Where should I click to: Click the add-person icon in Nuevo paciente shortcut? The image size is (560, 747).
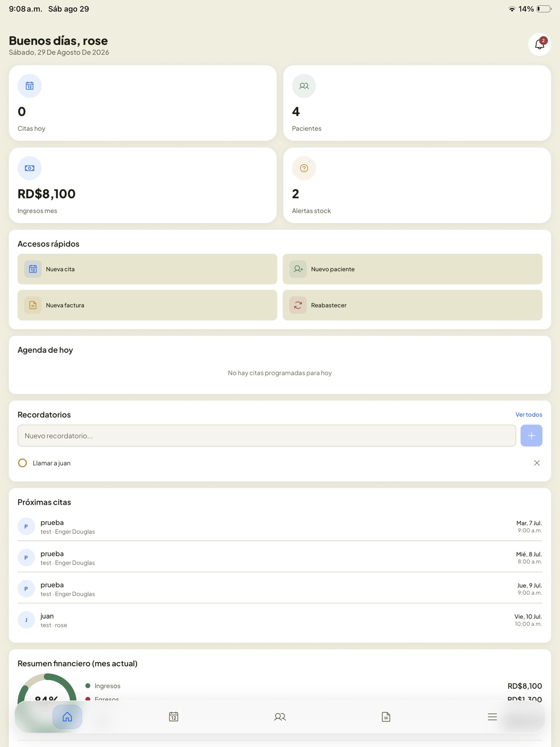pyautogui.click(x=298, y=269)
